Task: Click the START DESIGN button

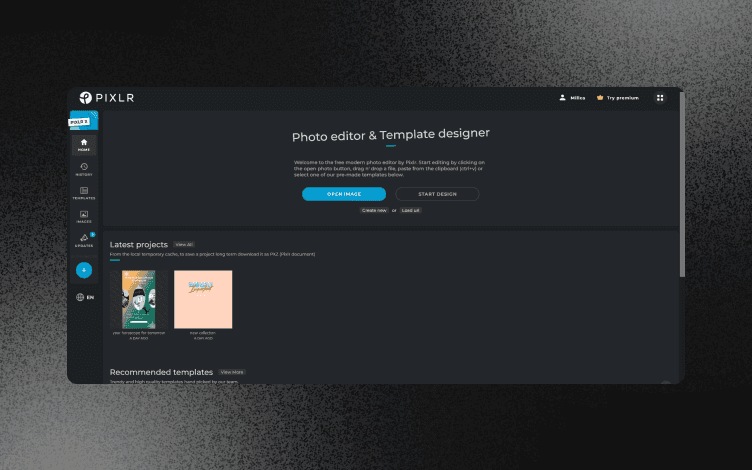Action: point(437,194)
